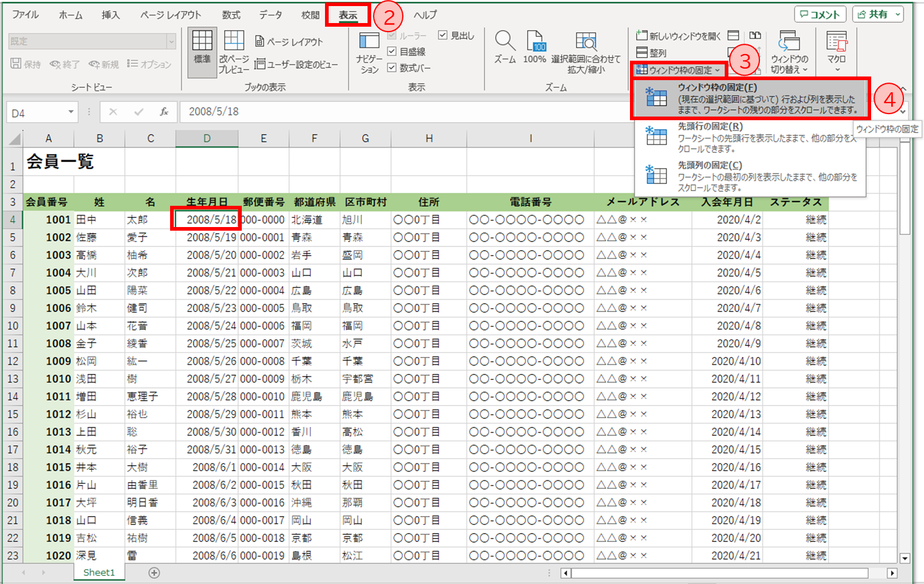This screenshot has width=924, height=584.
Task: Open the ナビゲーション pane
Action: [369, 52]
